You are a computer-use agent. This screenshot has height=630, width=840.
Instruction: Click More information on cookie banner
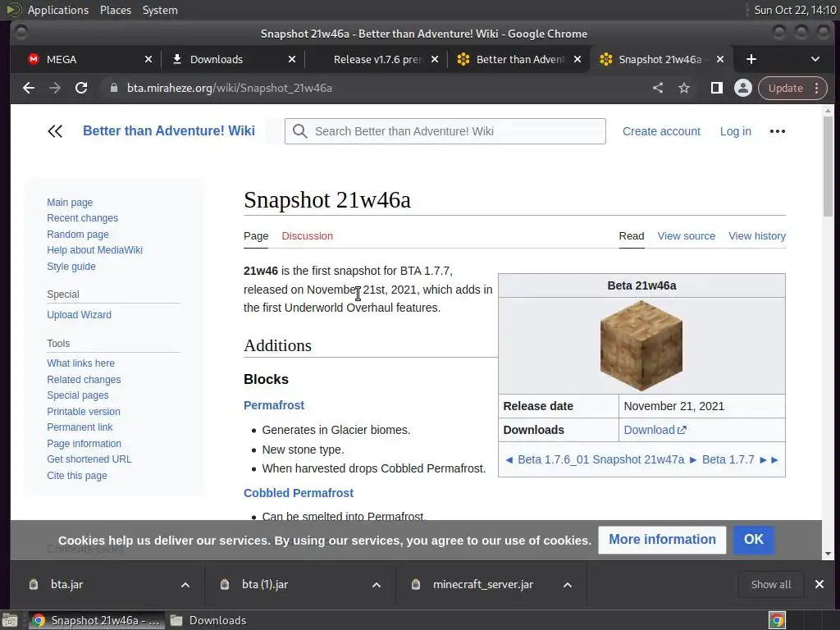tap(662, 540)
